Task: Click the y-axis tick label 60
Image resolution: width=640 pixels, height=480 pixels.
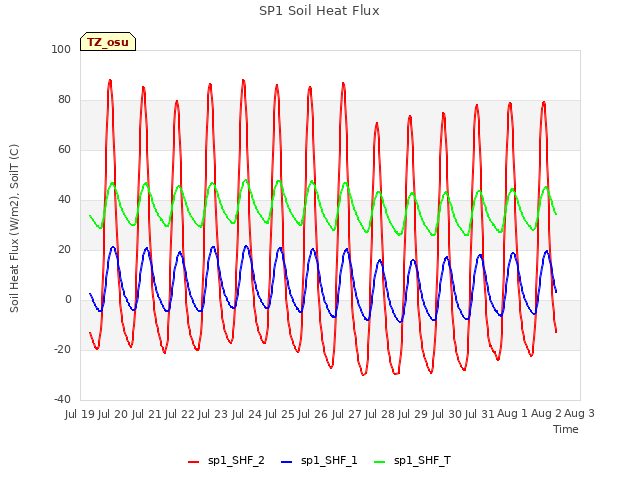Action: pos(64,149)
